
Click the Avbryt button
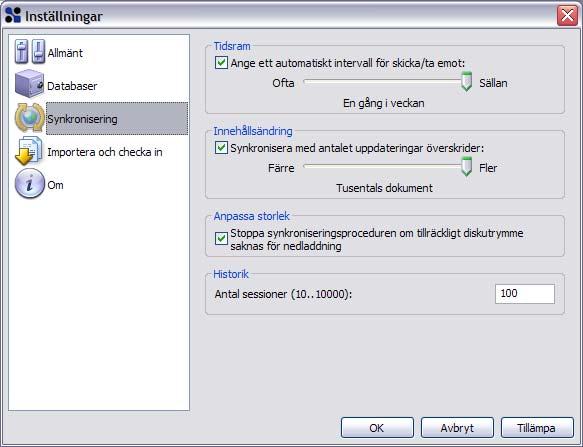[457, 428]
